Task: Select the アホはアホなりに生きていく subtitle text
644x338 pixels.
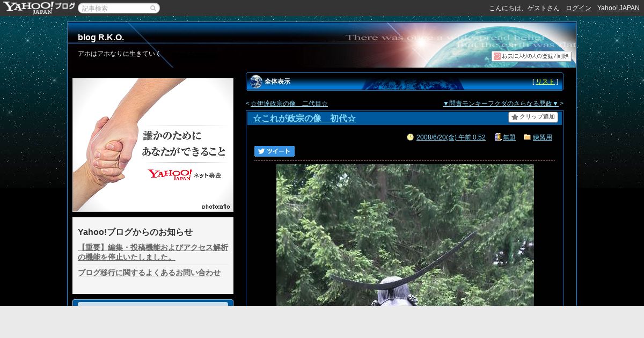Action: tap(119, 54)
